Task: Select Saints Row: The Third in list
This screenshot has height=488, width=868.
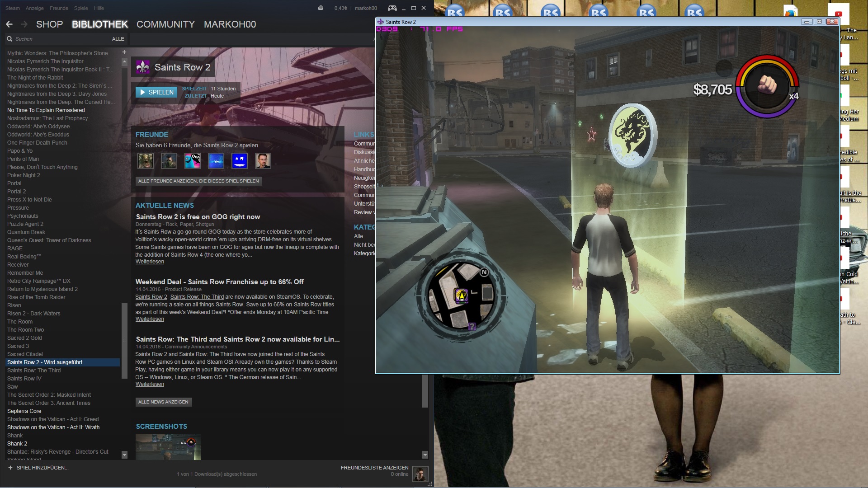Action: (34, 371)
